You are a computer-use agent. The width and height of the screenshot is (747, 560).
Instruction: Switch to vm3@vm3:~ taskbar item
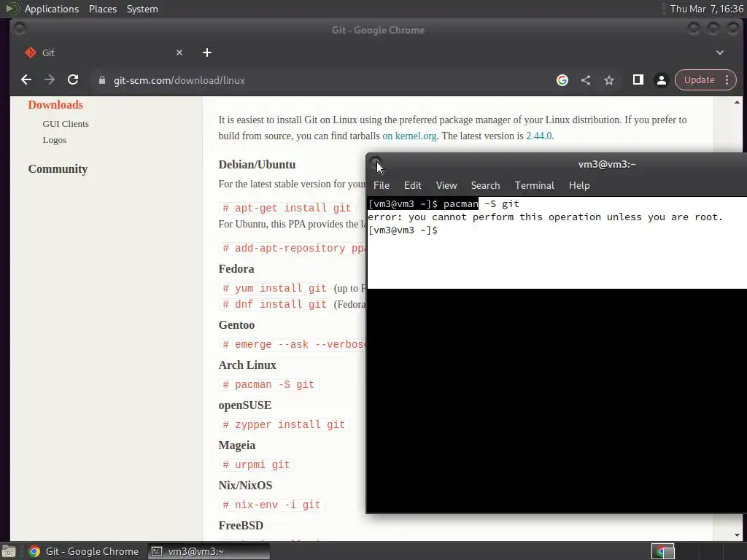(x=209, y=551)
